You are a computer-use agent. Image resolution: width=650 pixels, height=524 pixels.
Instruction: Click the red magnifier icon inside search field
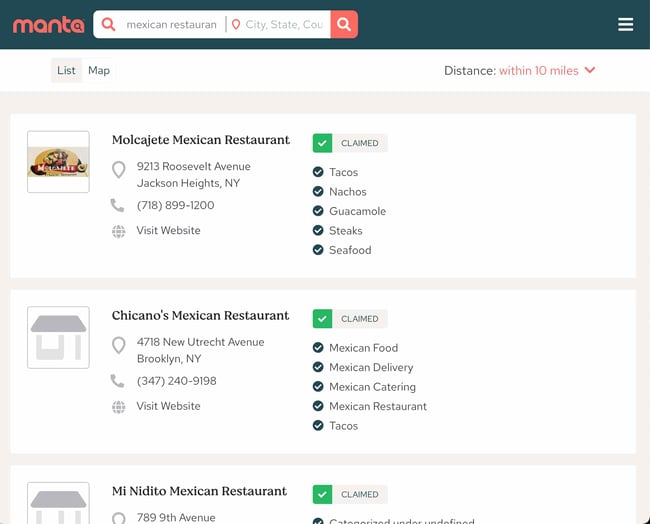tap(108, 24)
